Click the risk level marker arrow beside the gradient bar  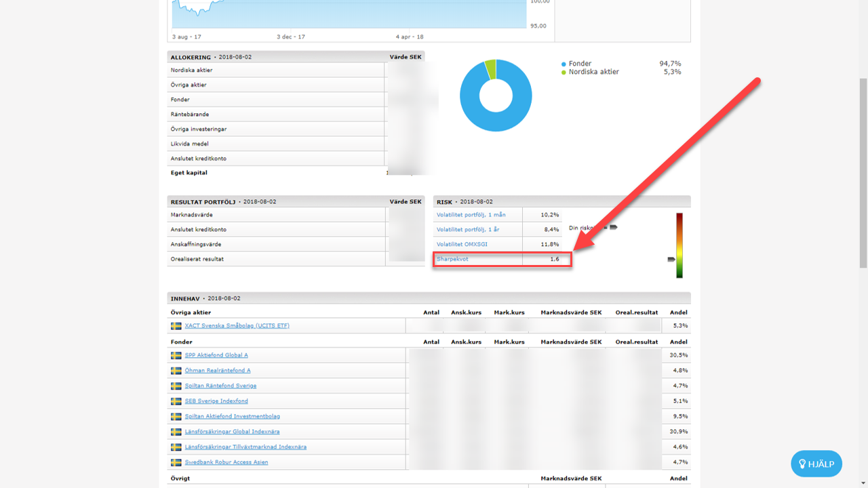pyautogui.click(x=671, y=259)
